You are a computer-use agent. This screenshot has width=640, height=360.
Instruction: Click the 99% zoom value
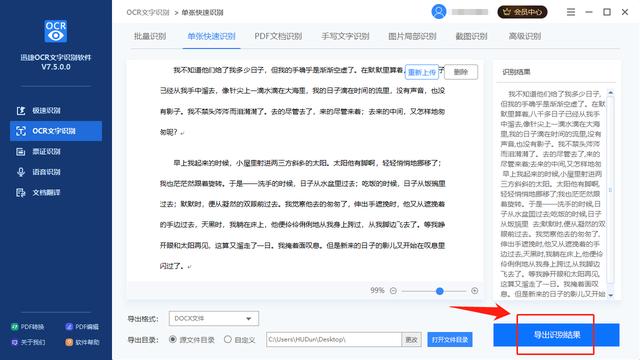coord(377,291)
